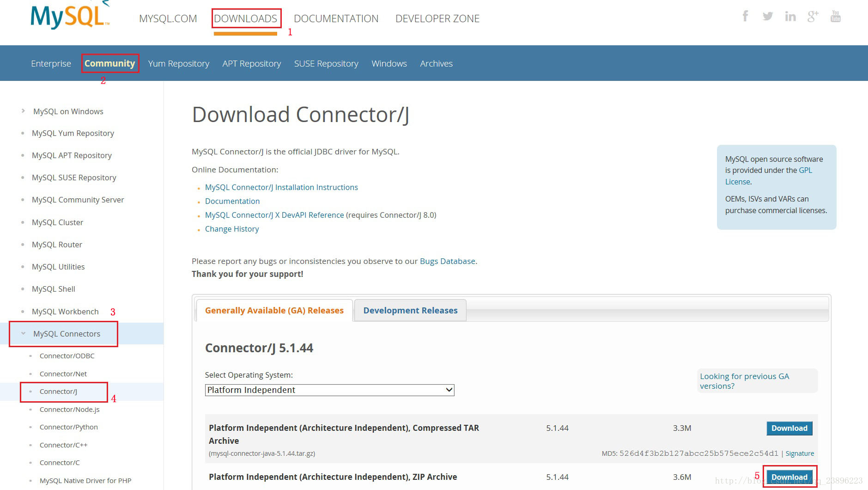
Task: Go to MYSQL.COM in the top navigation
Action: coord(168,18)
